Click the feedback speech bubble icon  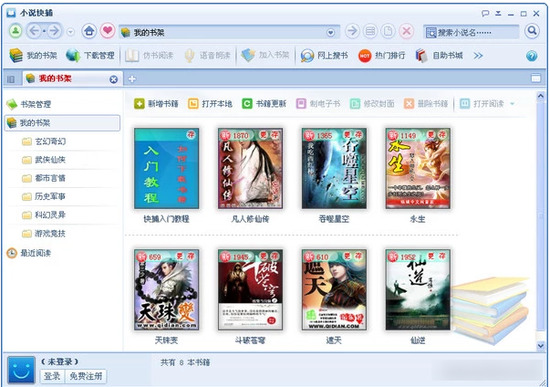485,14
